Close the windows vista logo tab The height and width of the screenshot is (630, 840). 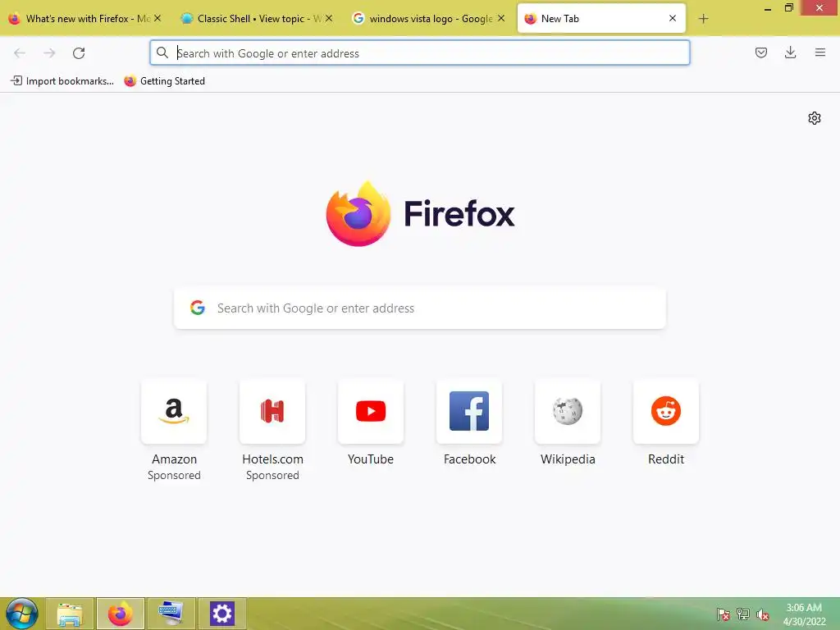[501, 18]
